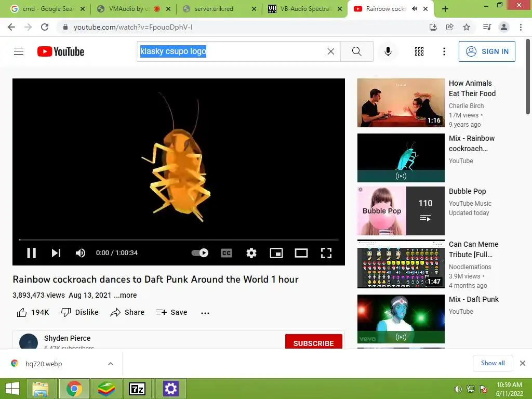Open the How Animals Eat Their Food thumbnail
This screenshot has height=399, width=532.
[401, 103]
